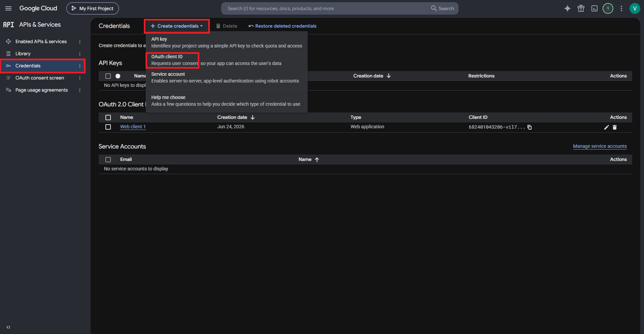Open Manage service accounts link

point(600,146)
